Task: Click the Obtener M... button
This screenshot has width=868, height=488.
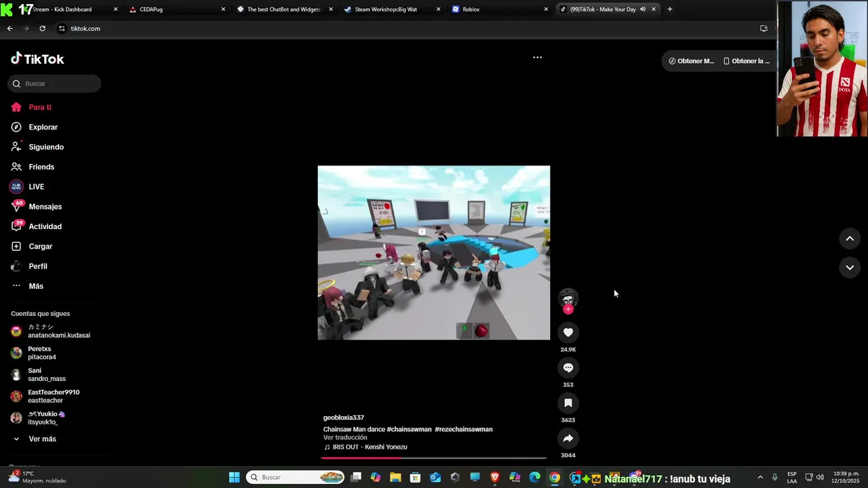Action: pyautogui.click(x=691, y=61)
